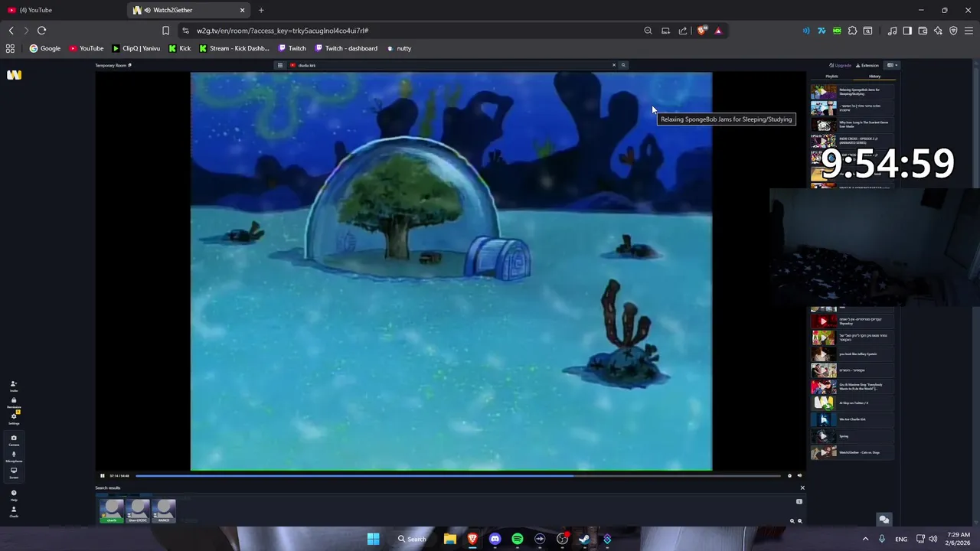Open the Google bookmark
This screenshot has width=980, height=551.
pyautogui.click(x=45, y=48)
